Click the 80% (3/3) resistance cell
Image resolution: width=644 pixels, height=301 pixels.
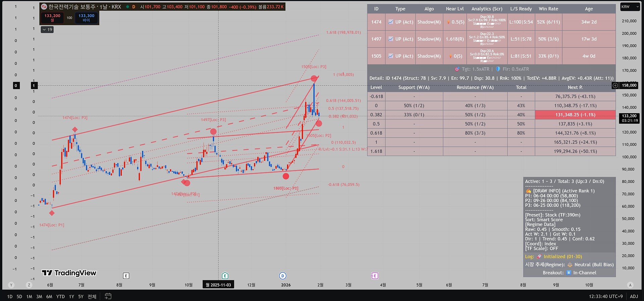(x=475, y=133)
